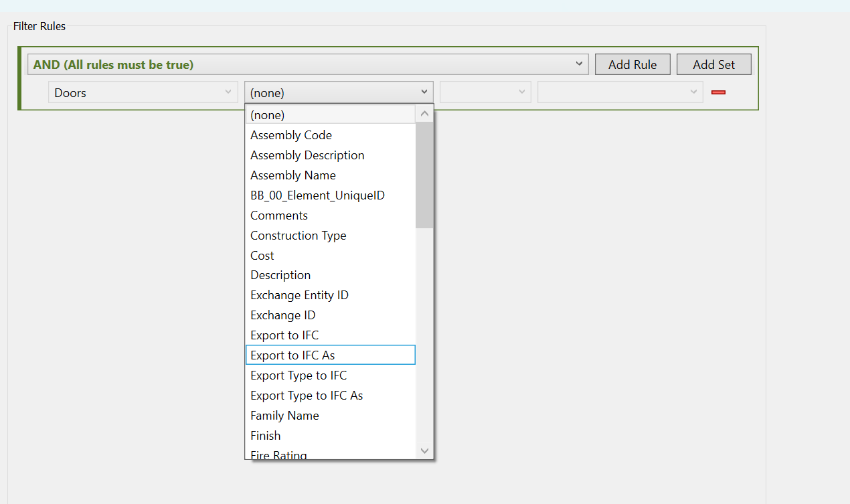This screenshot has height=504, width=850.
Task: Click the scrollbar down arrow in list
Action: (424, 450)
